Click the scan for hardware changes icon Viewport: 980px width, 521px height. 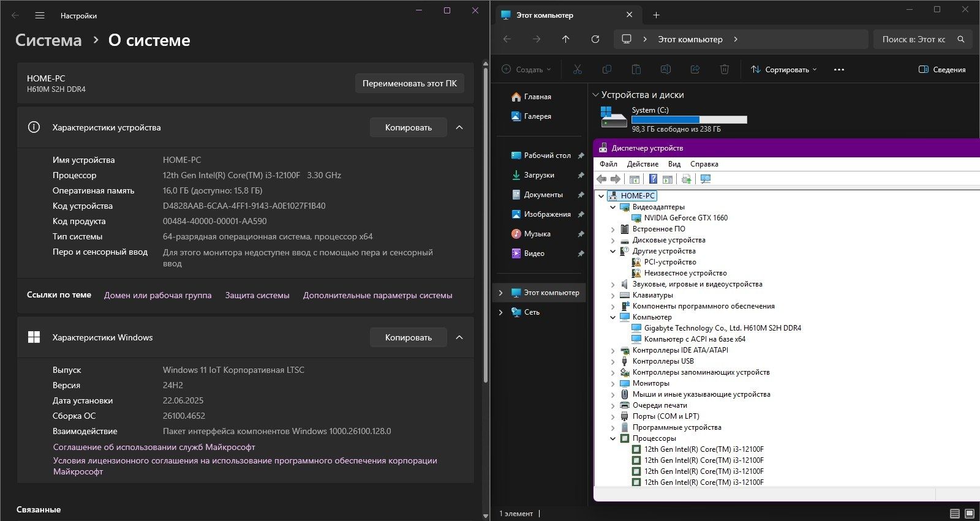tap(706, 179)
